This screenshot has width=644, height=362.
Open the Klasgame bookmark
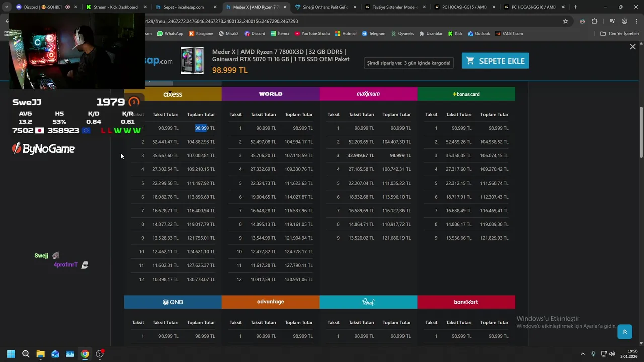pos(201,33)
